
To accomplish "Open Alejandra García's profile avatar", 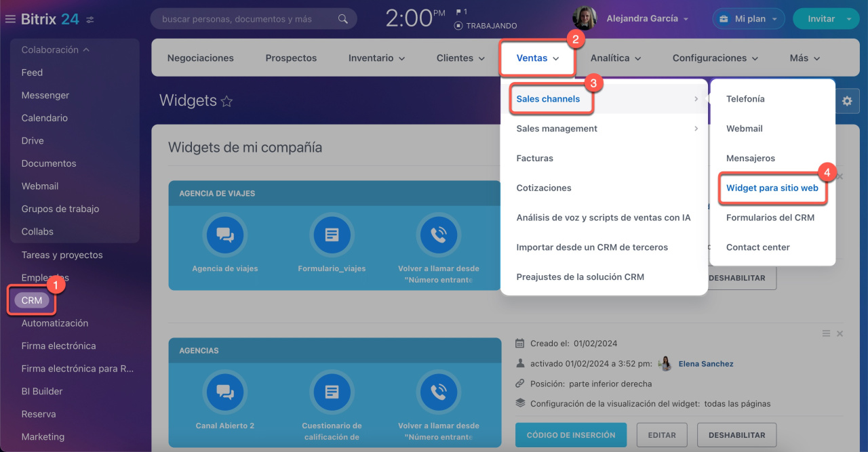I will [x=585, y=18].
